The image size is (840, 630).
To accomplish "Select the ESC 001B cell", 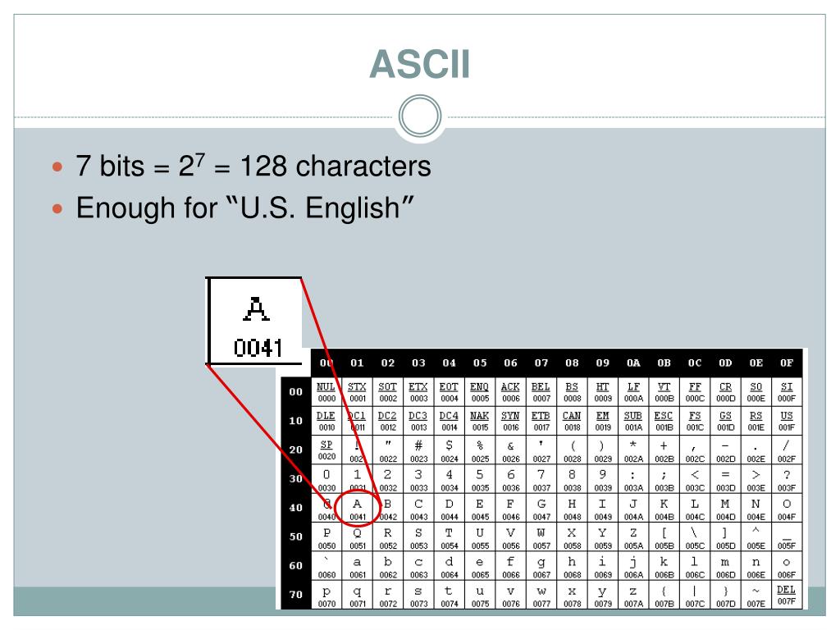I will tap(664, 421).
